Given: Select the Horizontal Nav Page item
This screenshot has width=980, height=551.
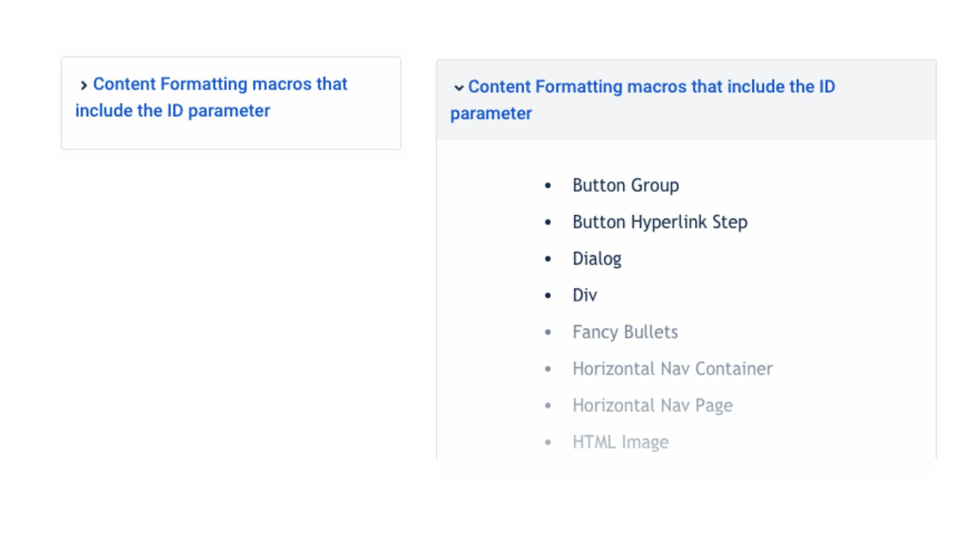Looking at the screenshot, I should pyautogui.click(x=652, y=406).
